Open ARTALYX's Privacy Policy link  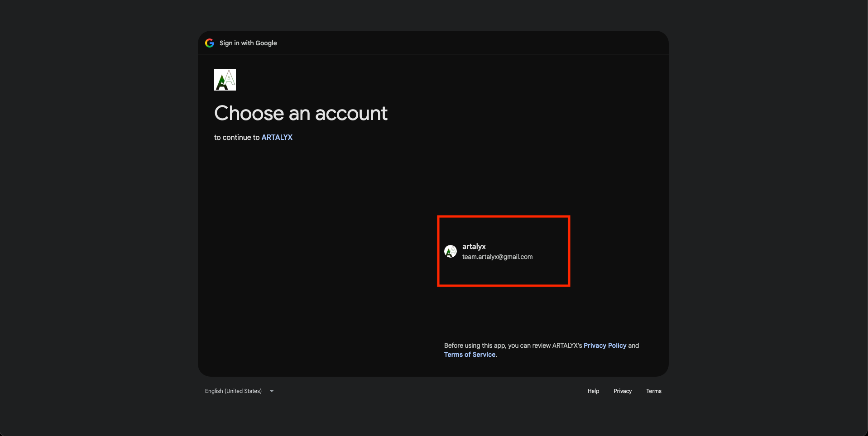(605, 345)
